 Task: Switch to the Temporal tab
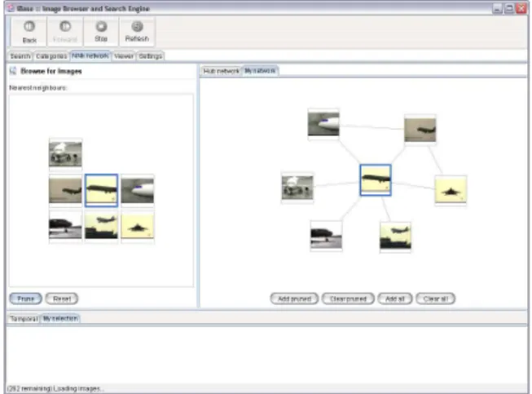(x=24, y=319)
